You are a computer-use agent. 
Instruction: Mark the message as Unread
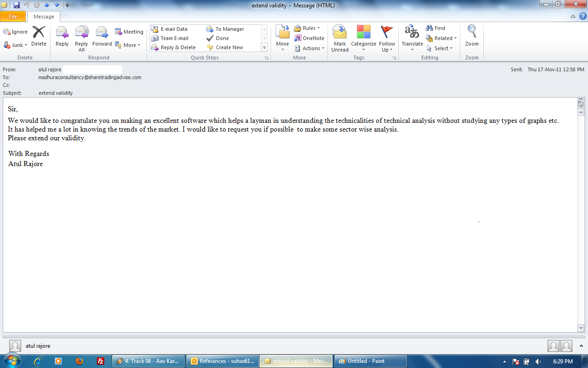pyautogui.click(x=340, y=39)
